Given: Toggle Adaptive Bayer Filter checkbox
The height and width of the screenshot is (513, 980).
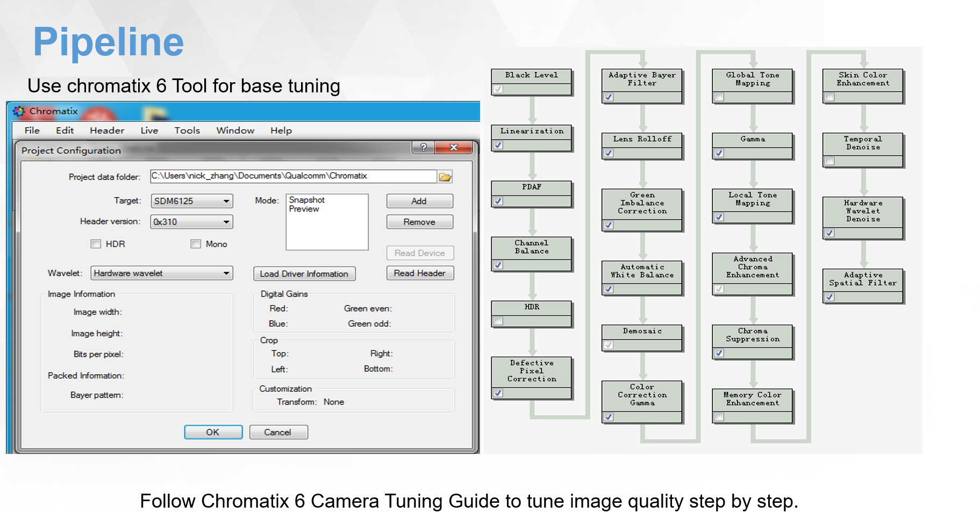Looking at the screenshot, I should tap(609, 97).
